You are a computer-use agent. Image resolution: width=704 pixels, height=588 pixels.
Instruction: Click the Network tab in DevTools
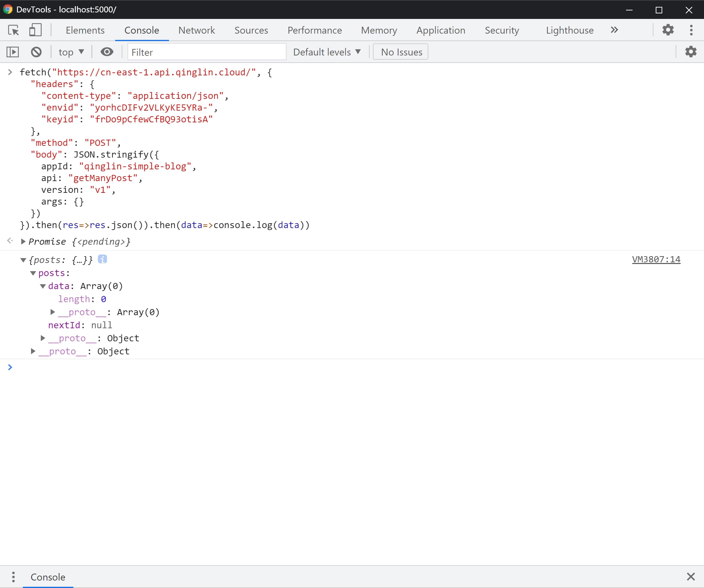(196, 30)
